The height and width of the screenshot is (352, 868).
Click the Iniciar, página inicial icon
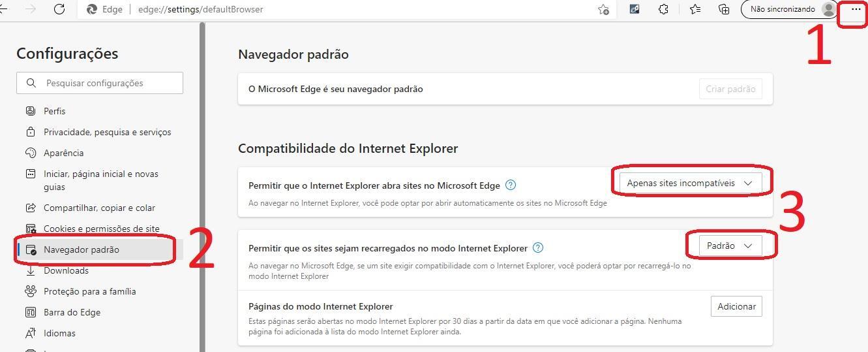point(30,174)
